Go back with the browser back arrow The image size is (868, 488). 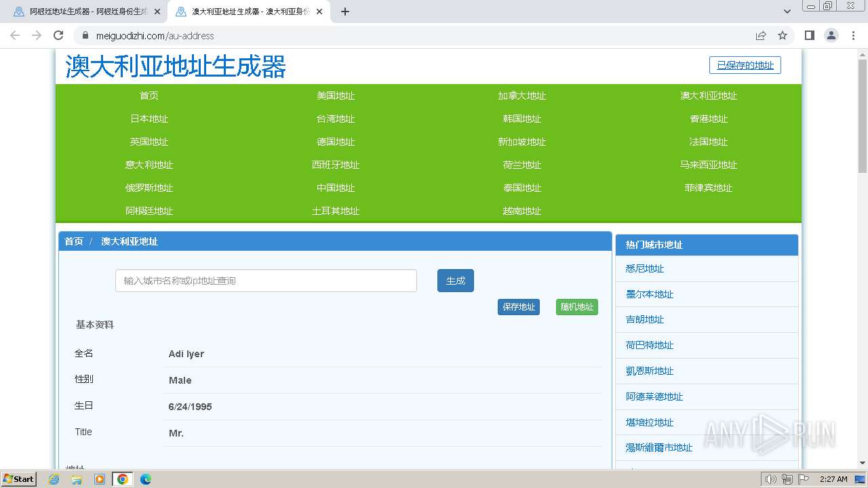(15, 35)
